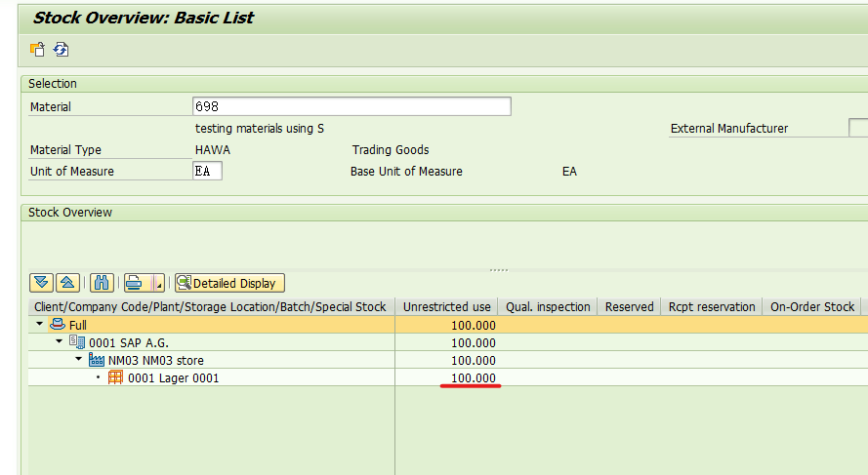The image size is (868, 475).
Task: Click the Selection section title
Action: point(53,84)
